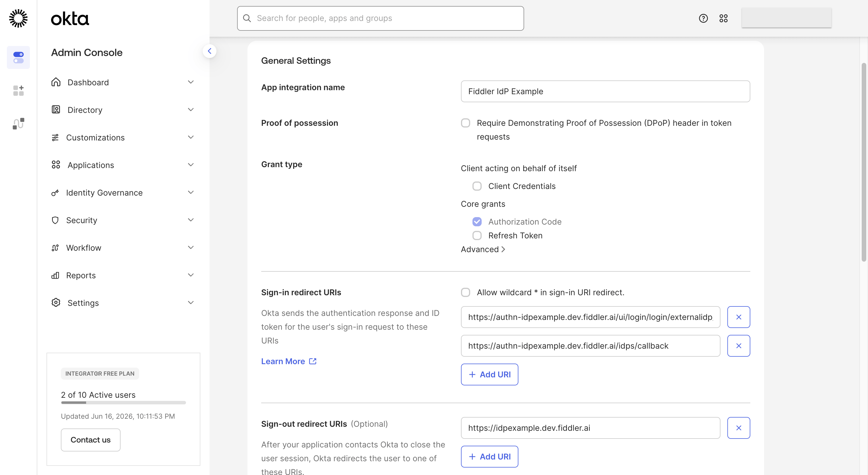Expand the Settings menu chevron
Viewport: 868px width, 475px height.
click(x=191, y=303)
